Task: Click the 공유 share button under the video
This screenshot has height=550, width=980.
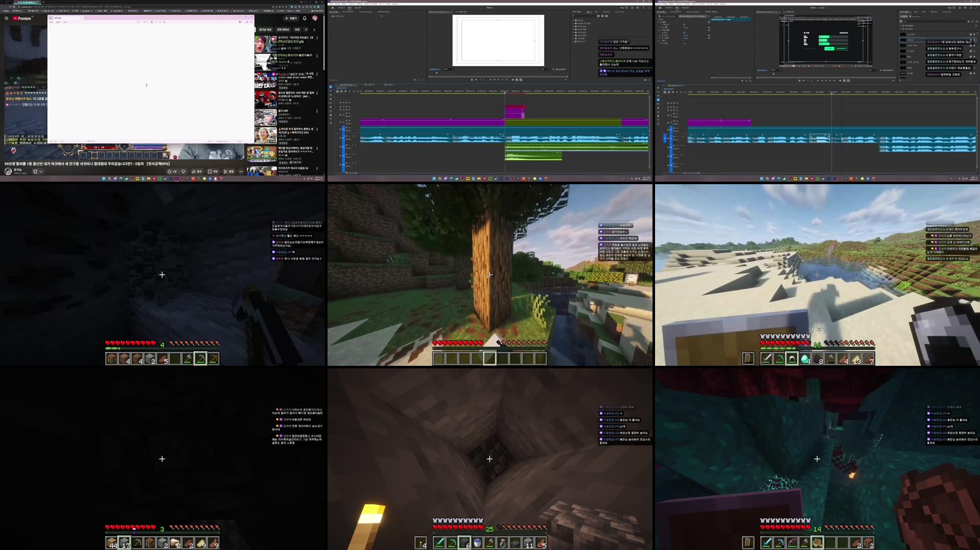Action: 196,171
